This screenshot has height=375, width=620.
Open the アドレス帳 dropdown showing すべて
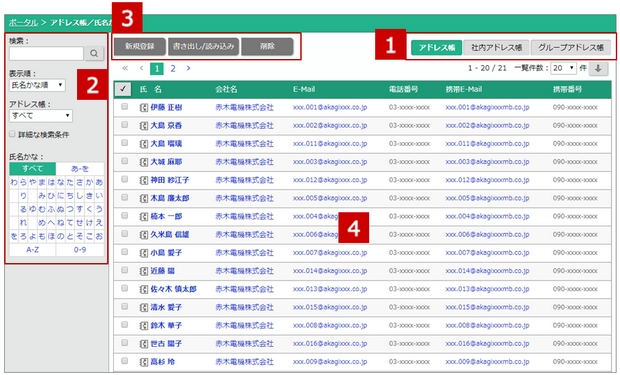pos(41,116)
